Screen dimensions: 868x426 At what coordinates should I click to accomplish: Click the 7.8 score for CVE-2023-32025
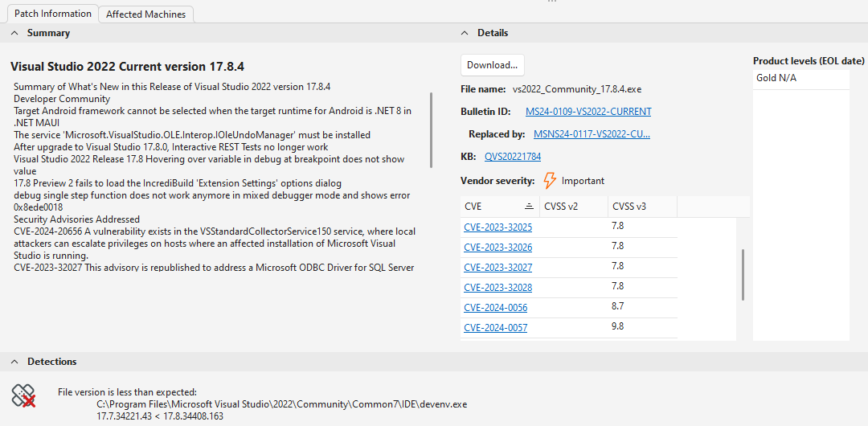pos(618,226)
